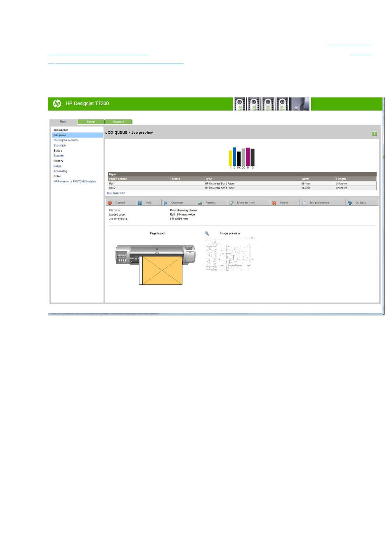Open HP Professional PANTONE Emulation link
The width and height of the screenshot is (392, 540).
click(75, 181)
